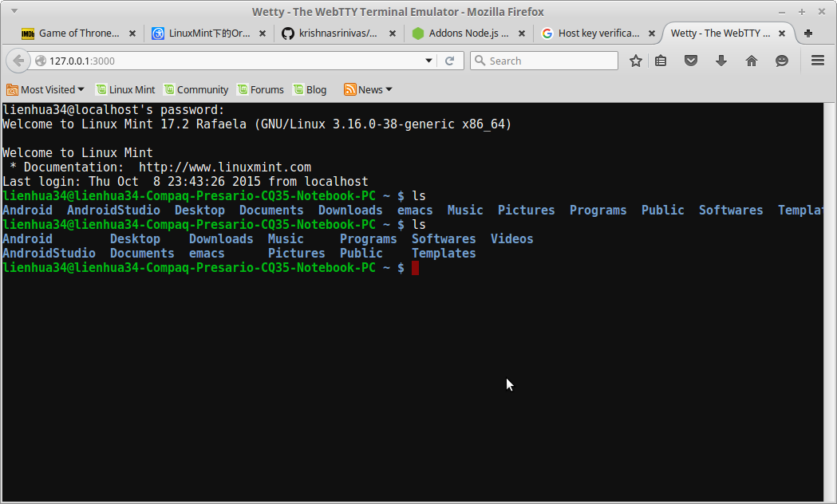Show bookmarks list icon in toolbar

tap(661, 61)
